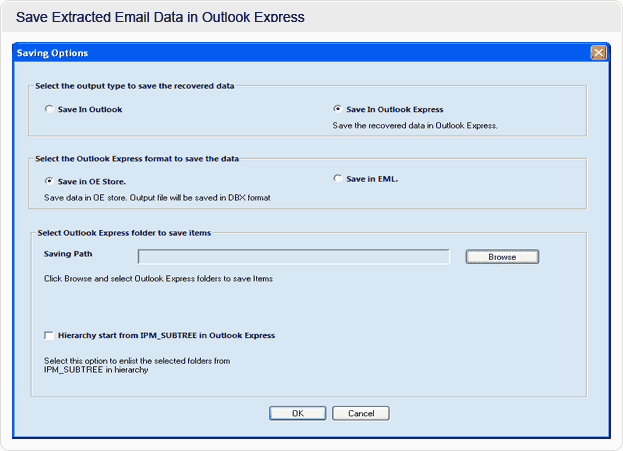Select the Save In Outlook Express option
The height and width of the screenshot is (451, 623).
tap(337, 109)
